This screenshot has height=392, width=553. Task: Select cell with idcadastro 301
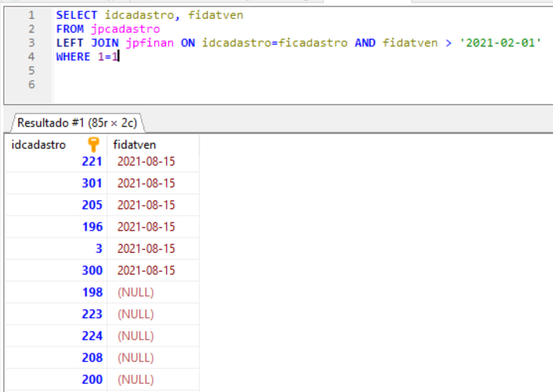(56, 183)
